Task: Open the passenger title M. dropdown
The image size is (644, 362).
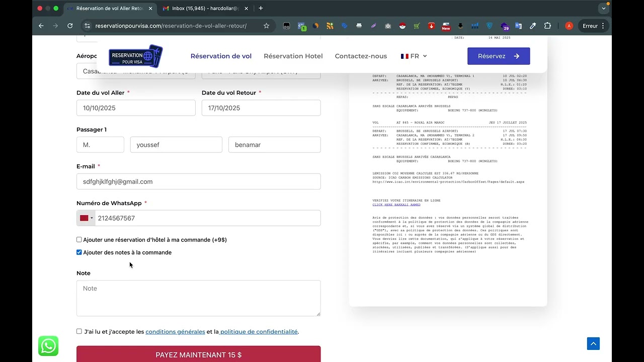Action: point(100,145)
